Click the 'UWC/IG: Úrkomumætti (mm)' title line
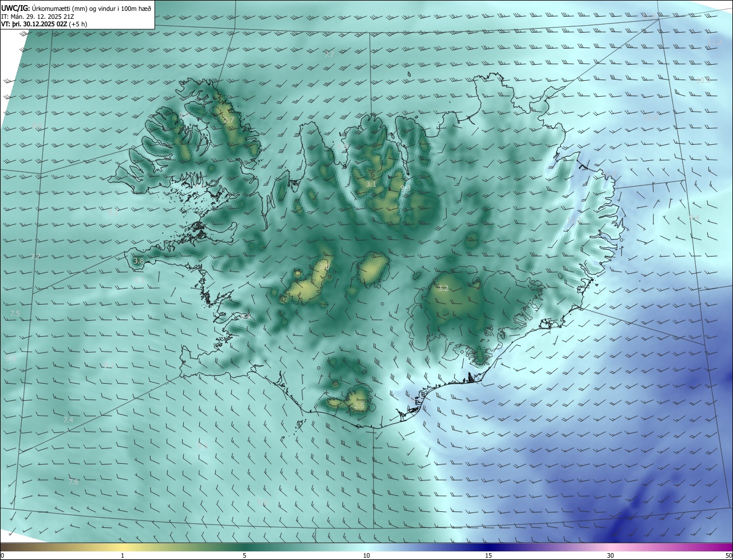This screenshot has width=733, height=560. tap(76, 7)
